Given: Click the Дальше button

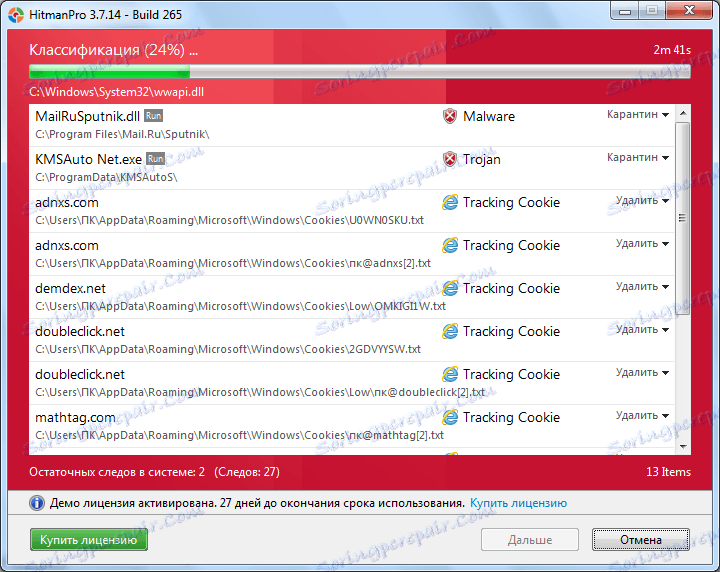Looking at the screenshot, I should click(x=530, y=539).
